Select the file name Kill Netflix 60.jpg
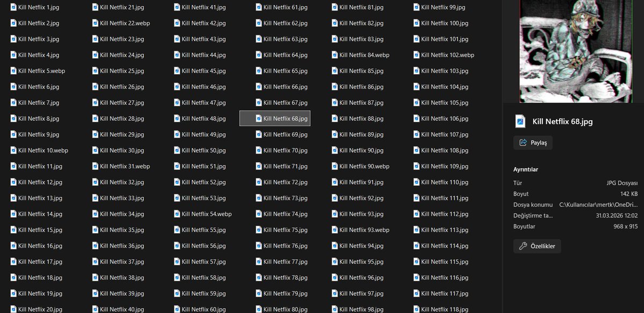 point(204,309)
